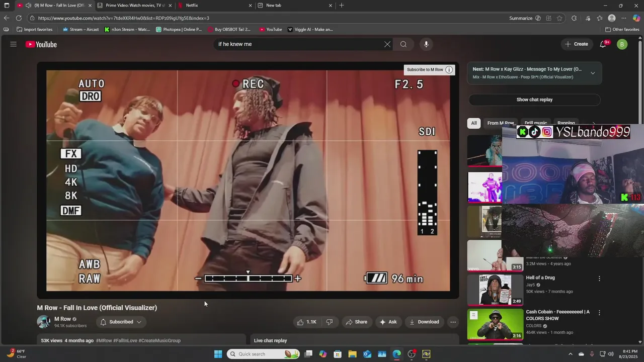The height and width of the screenshot is (362, 644).
Task: Click the #CreateMusicGroup hashtag
Action: [x=159, y=340]
